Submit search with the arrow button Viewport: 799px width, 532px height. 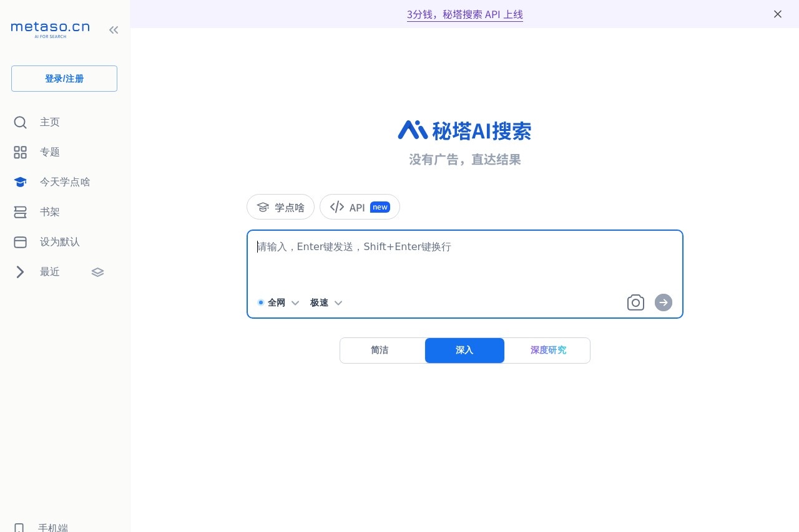point(664,302)
